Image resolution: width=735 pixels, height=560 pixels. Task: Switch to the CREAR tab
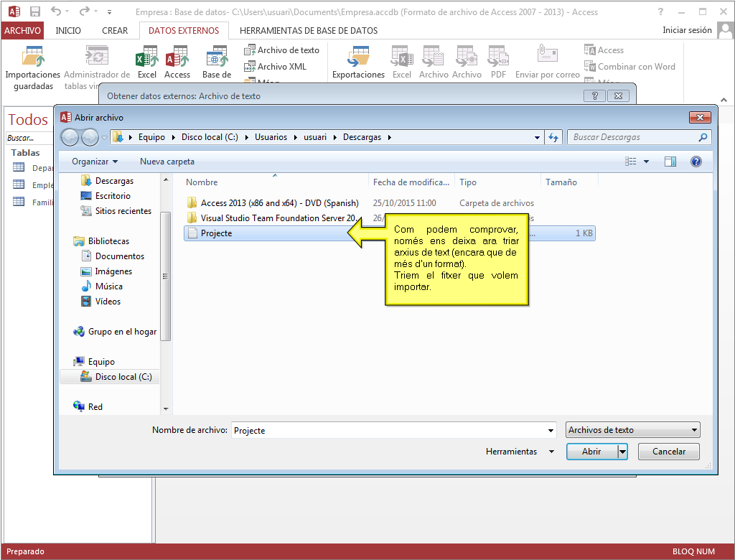[x=115, y=30]
